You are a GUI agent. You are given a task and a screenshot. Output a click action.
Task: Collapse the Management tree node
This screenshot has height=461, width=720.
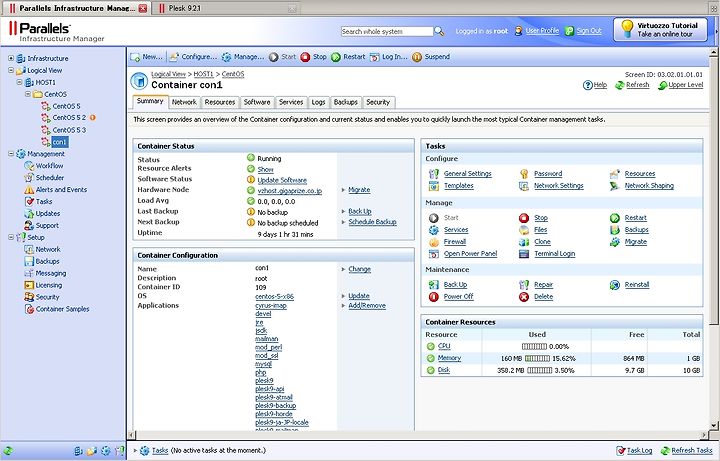[11, 154]
